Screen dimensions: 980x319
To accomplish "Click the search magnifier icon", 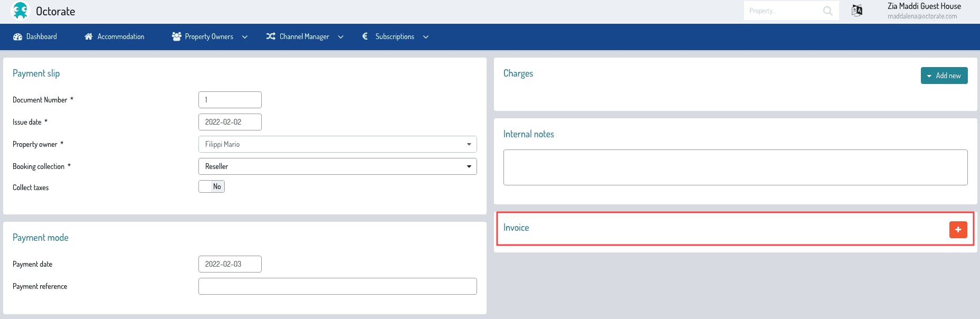I will (827, 11).
